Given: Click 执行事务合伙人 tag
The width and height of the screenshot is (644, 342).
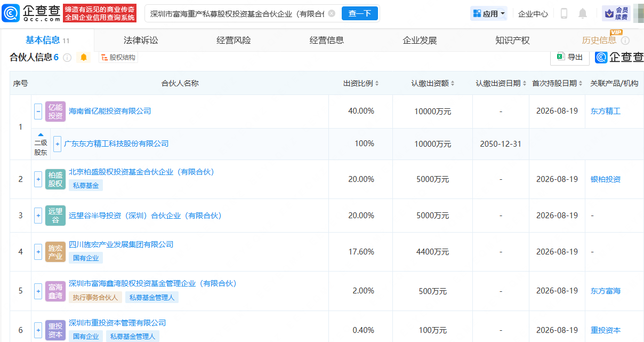Looking at the screenshot, I should (x=95, y=297).
